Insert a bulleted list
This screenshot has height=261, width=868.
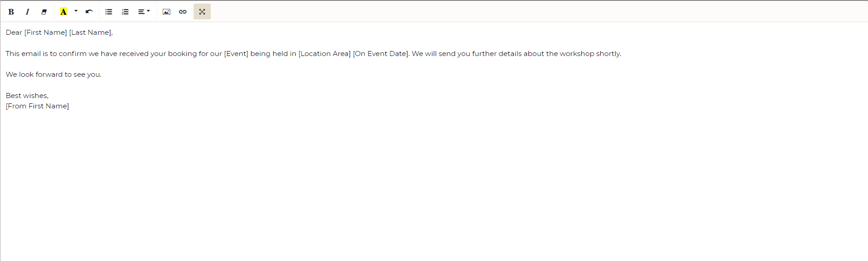click(109, 12)
